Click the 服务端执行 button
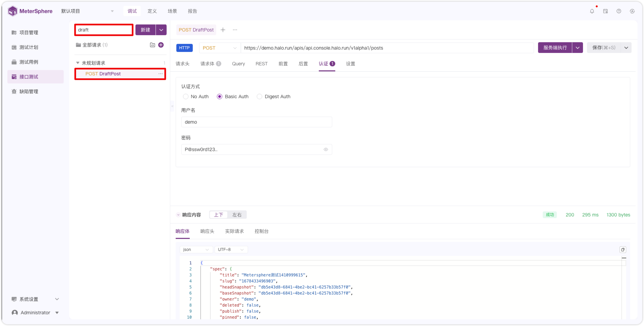This screenshot has height=326, width=644. pos(555,48)
